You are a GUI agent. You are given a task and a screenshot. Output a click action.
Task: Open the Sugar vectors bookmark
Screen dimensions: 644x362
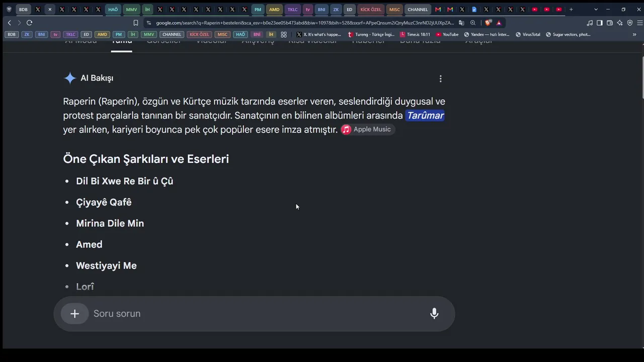coord(568,35)
